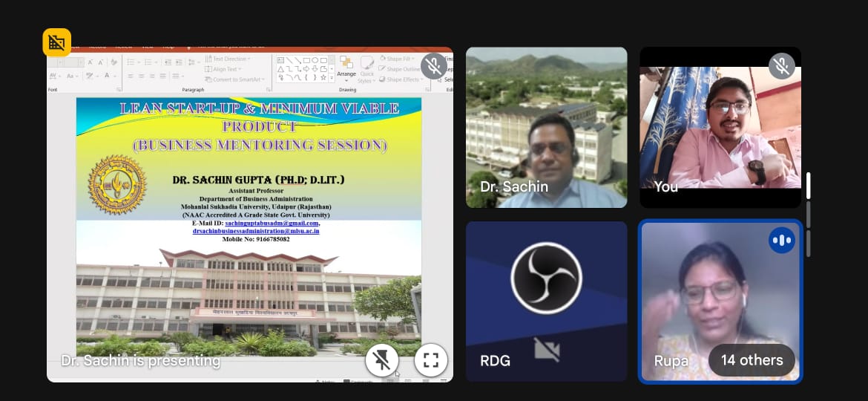Select the Star shape in shapes gallery
Viewport: 868px width, 401px height.
(x=323, y=77)
